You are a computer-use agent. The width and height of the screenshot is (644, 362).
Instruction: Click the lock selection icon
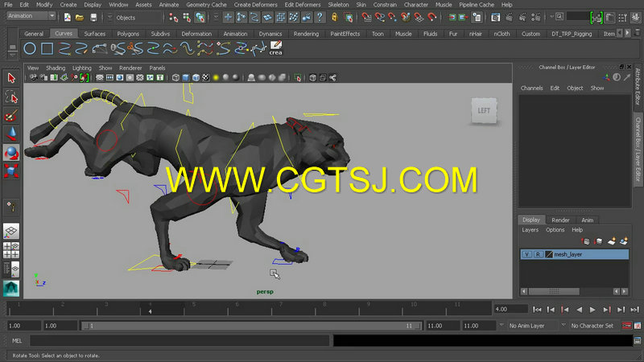point(335,17)
